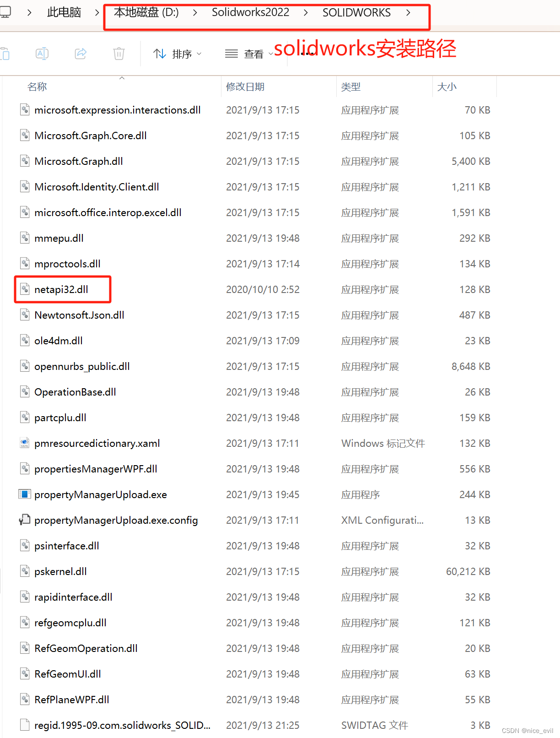Click SOLIDWORKS folder in breadcrumb
This screenshot has height=738, width=560.
356,12
